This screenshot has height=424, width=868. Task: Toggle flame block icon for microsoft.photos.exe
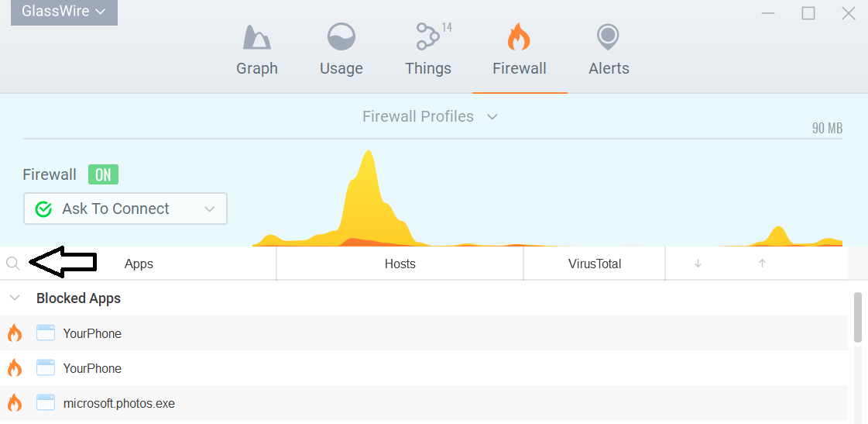[x=15, y=403]
